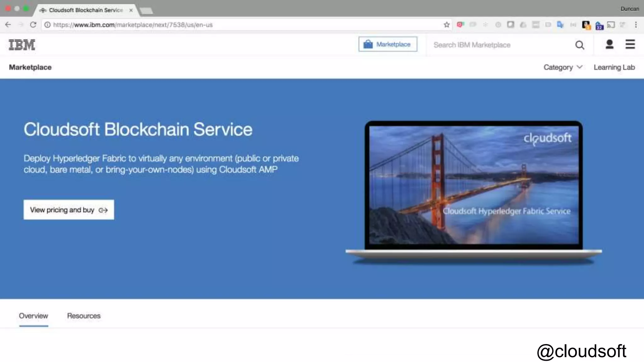The width and height of the screenshot is (644, 362).
Task: Open the black extension with orange badge
Action: (x=586, y=25)
